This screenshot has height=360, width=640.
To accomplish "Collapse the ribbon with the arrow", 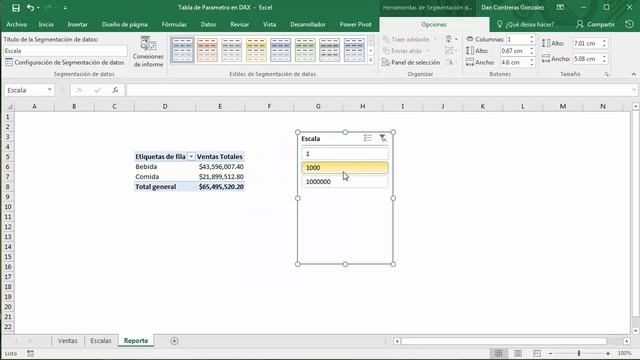I will tap(633, 74).
